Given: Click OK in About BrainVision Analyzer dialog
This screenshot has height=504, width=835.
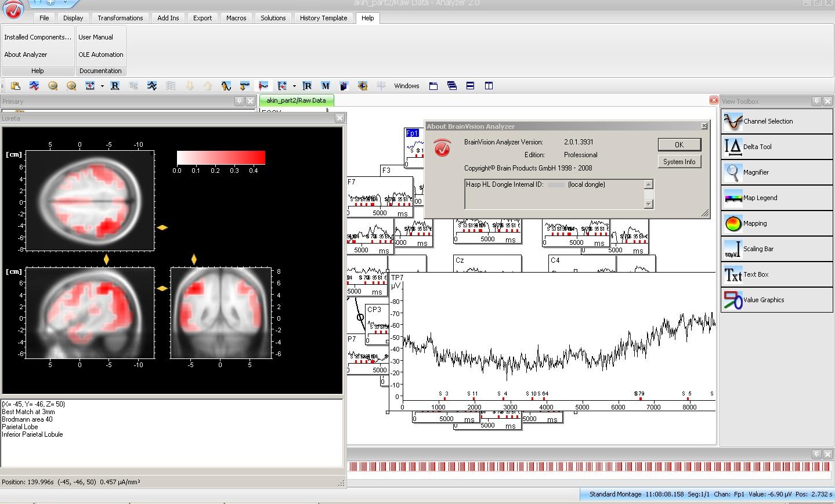Looking at the screenshot, I should coord(679,144).
